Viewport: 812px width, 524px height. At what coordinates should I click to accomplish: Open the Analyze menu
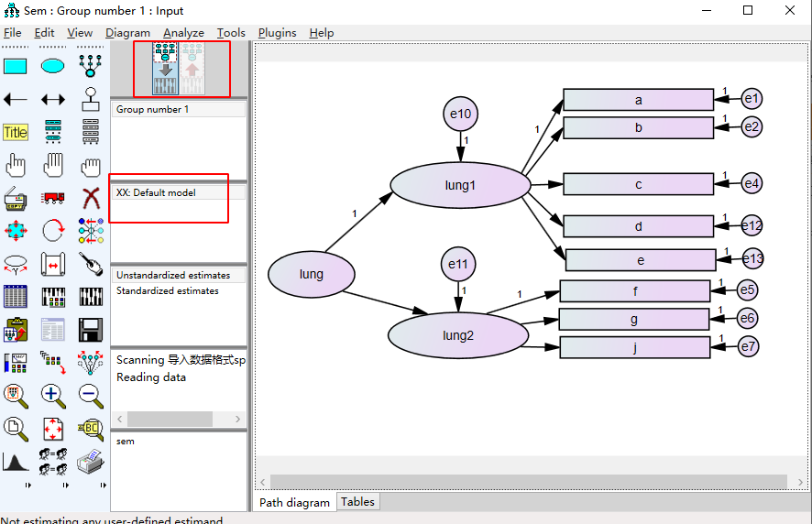[183, 33]
